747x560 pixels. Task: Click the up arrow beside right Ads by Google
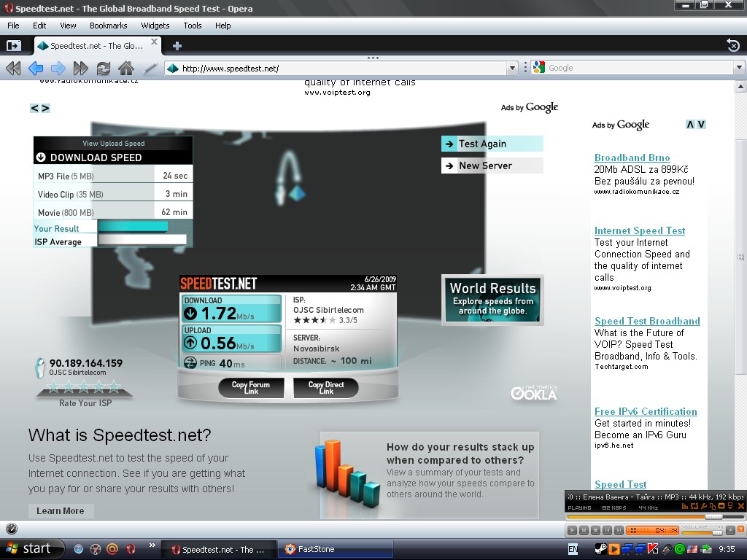tap(690, 124)
